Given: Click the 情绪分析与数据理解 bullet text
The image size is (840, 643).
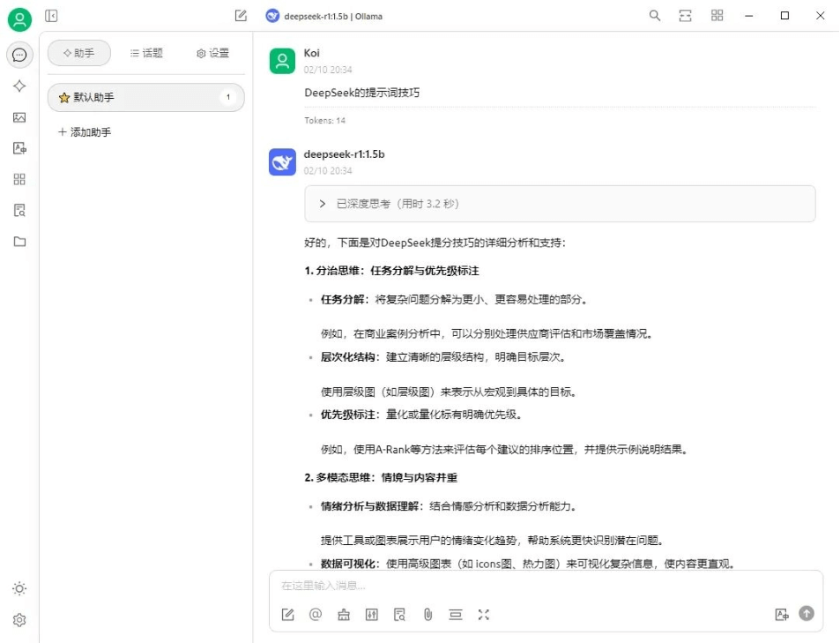Looking at the screenshot, I should (449, 506).
